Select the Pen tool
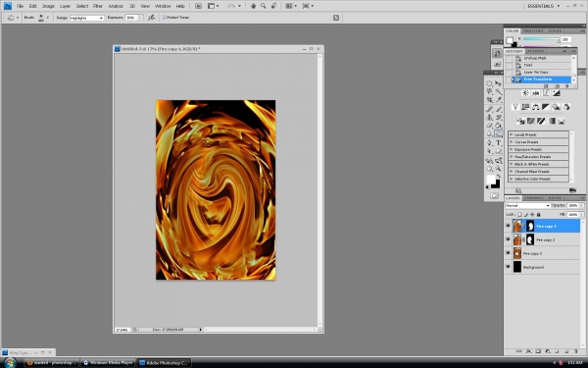 coord(489,142)
